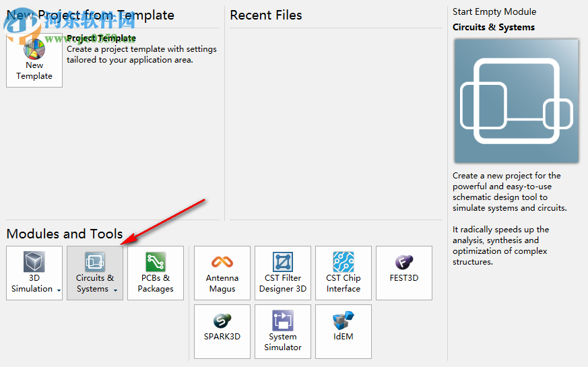
Task: Expand the 3D Simulation dropdown arrow
Action: click(x=59, y=290)
